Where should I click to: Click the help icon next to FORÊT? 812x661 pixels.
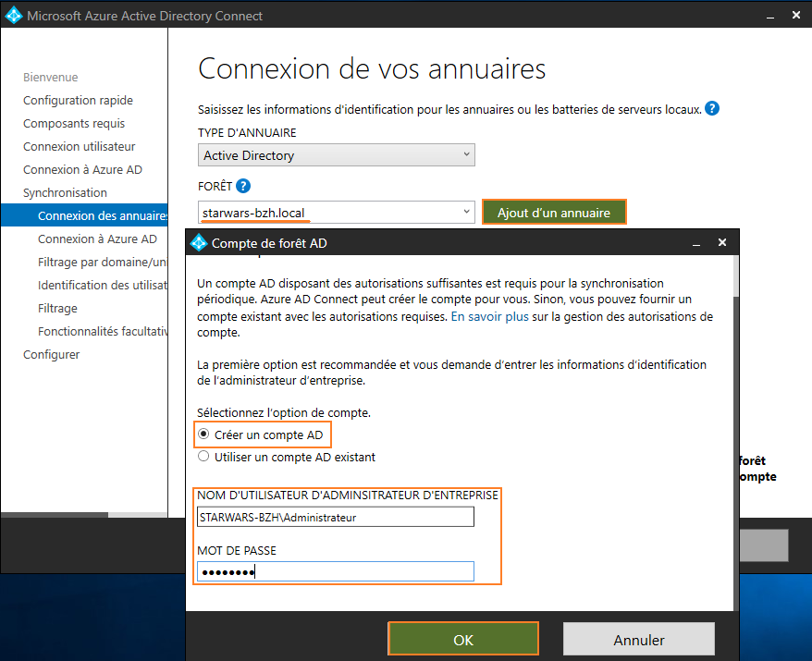pyautogui.click(x=243, y=186)
